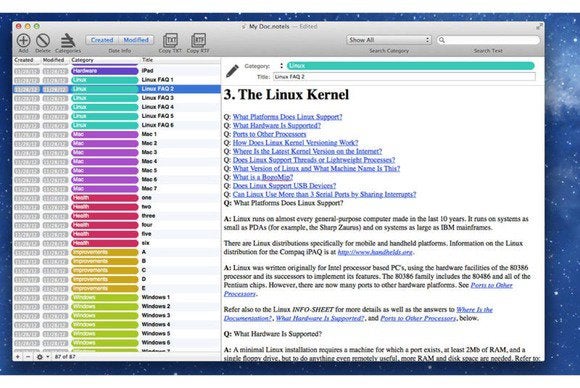Click the magnifier icon in search field

(x=442, y=40)
